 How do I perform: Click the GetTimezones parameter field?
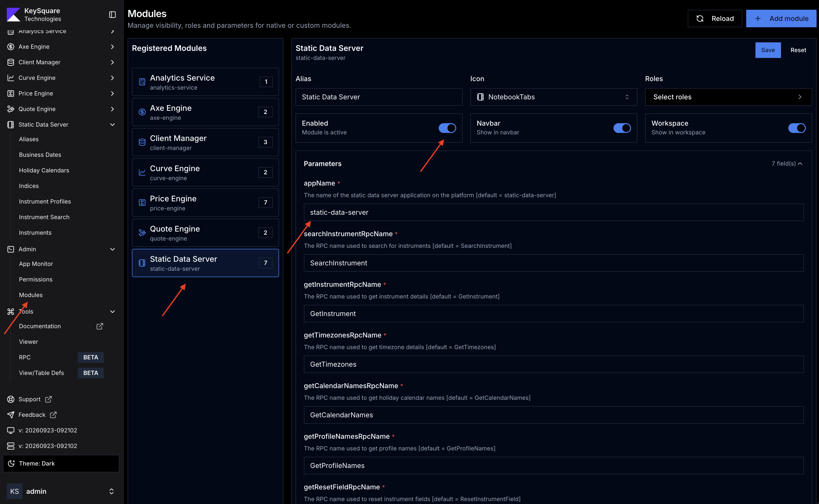point(553,364)
